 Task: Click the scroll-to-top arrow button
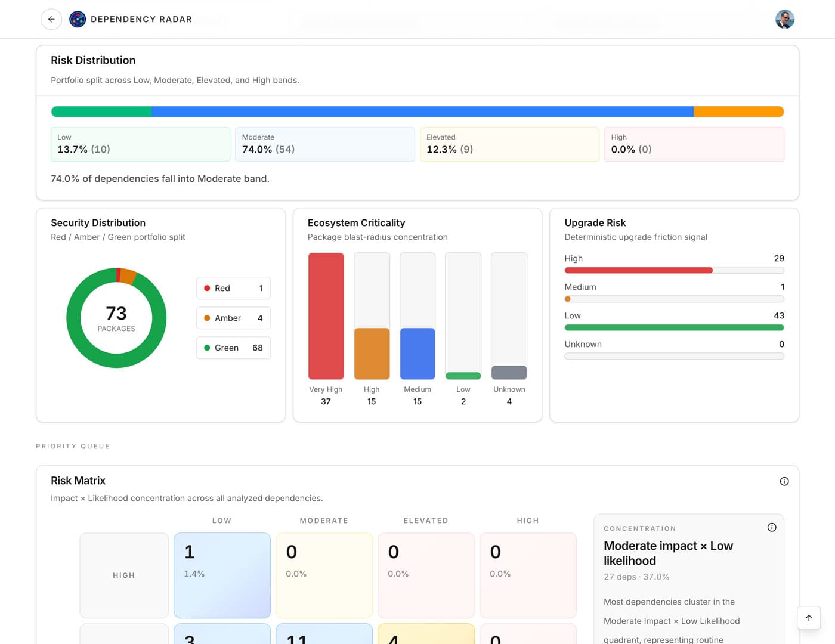pyautogui.click(x=808, y=618)
